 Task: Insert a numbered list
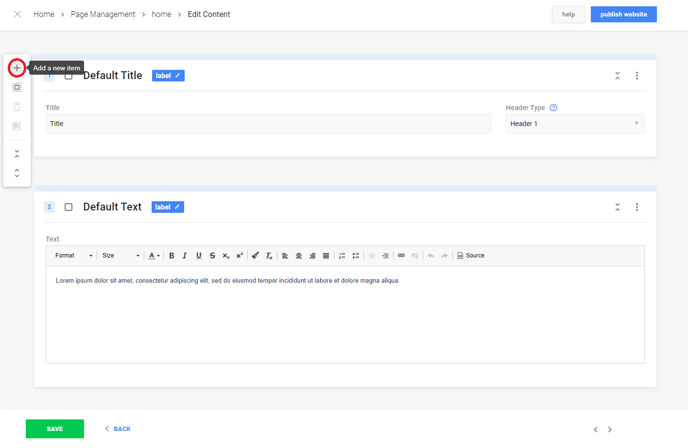pyautogui.click(x=342, y=255)
